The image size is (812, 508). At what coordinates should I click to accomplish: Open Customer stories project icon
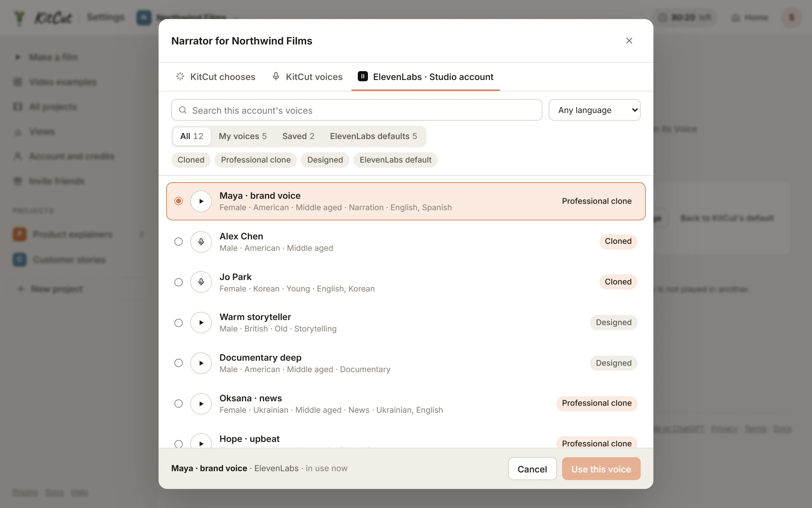19,259
